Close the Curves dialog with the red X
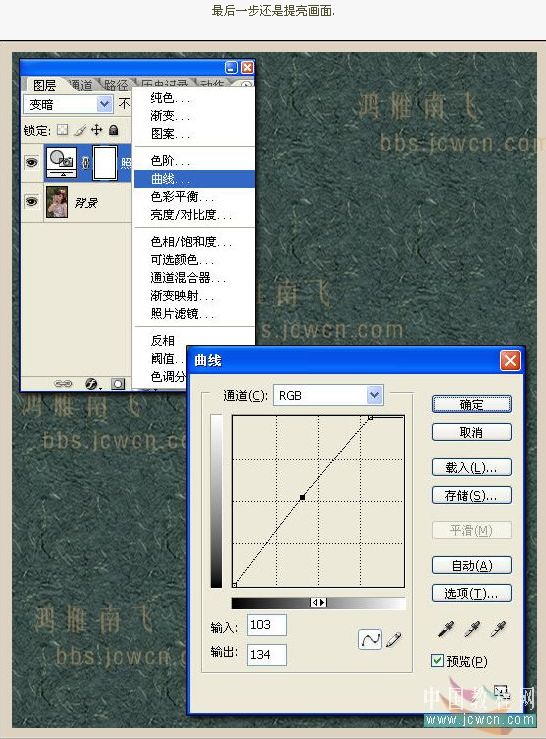The width and height of the screenshot is (546, 739). coord(510,361)
